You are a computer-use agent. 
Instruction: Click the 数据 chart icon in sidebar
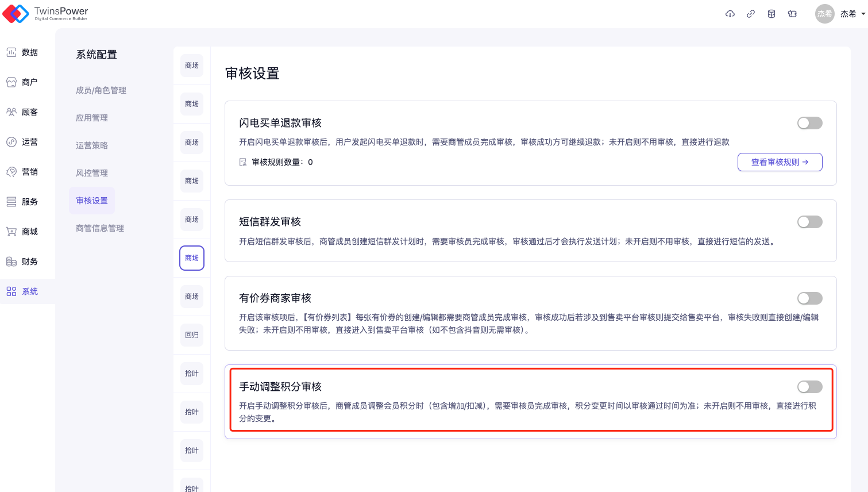[x=11, y=52]
